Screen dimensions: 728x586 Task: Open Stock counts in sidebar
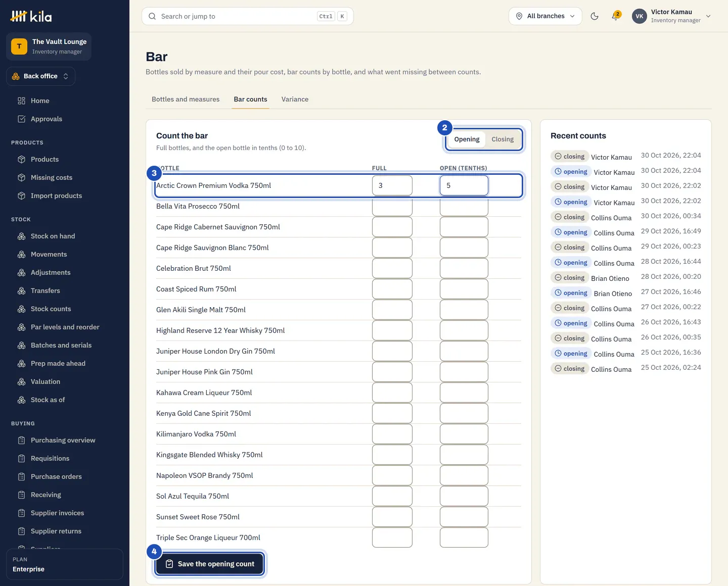(x=51, y=309)
